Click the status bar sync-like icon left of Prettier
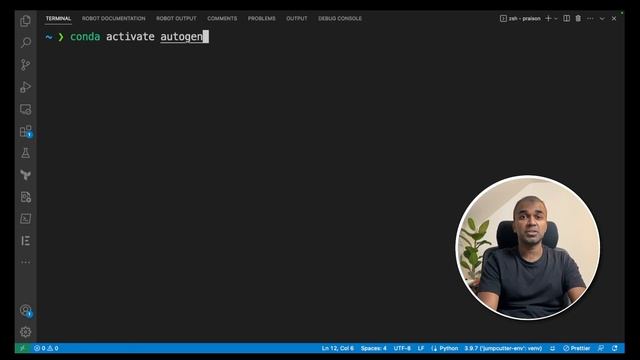 [552, 348]
